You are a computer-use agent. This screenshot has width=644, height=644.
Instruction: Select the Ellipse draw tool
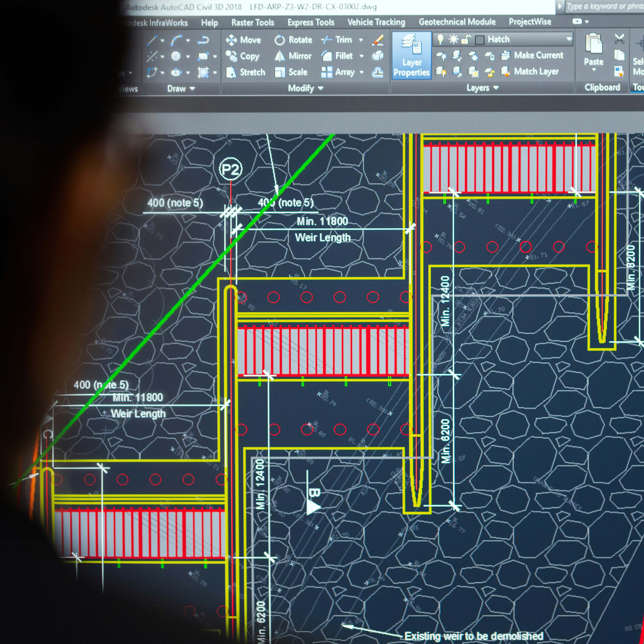click(x=176, y=72)
